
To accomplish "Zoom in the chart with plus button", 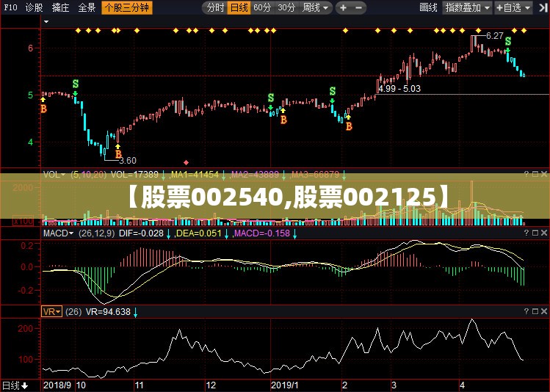I will (343, 7).
